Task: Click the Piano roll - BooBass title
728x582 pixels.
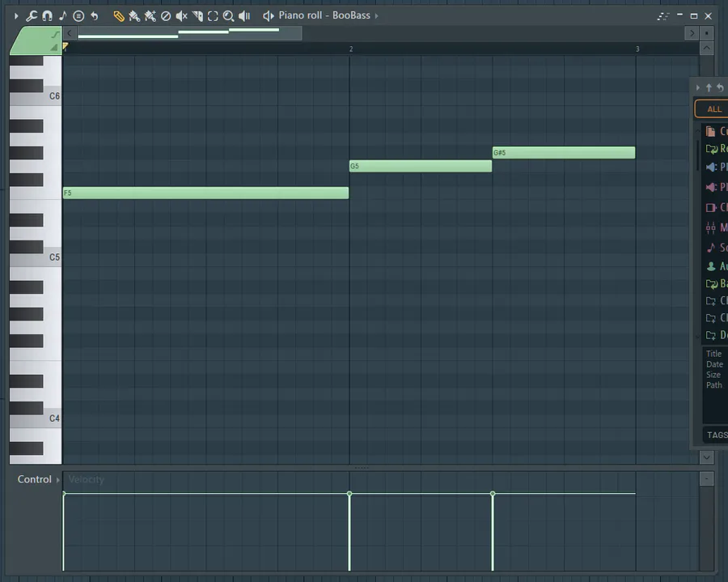Action: [324, 15]
